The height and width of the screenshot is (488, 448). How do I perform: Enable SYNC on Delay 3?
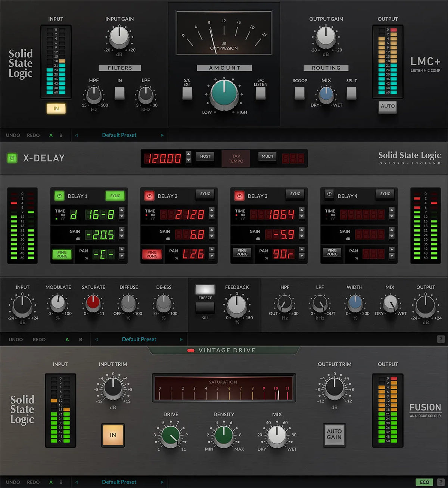coord(295,194)
